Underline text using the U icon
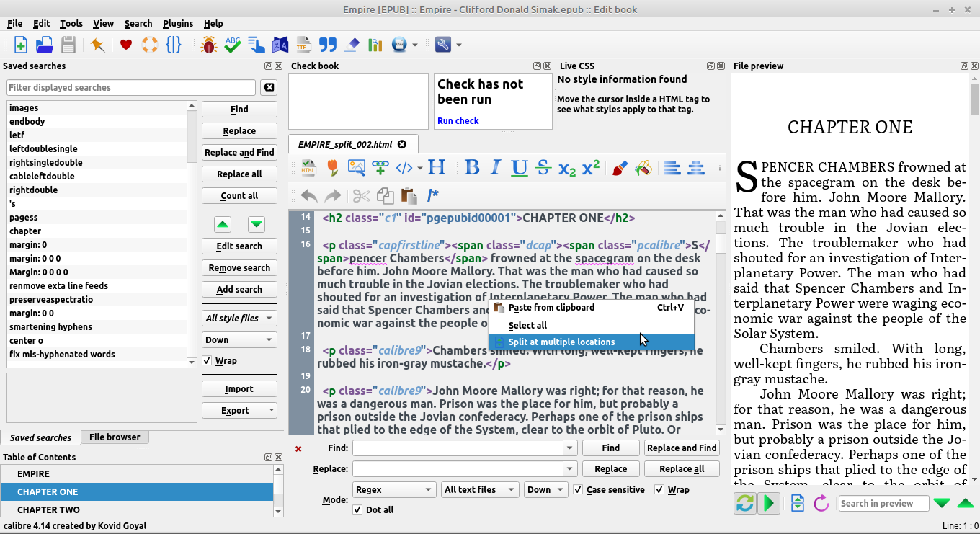The width and height of the screenshot is (980, 534). click(x=519, y=168)
